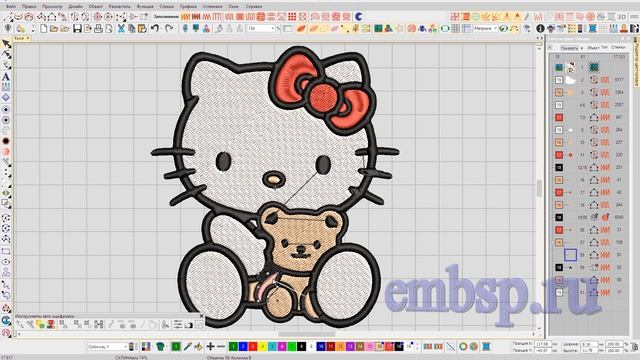Screen dimensions: 640x360
Task: Click the plus add color button
Action: tap(211, 347)
